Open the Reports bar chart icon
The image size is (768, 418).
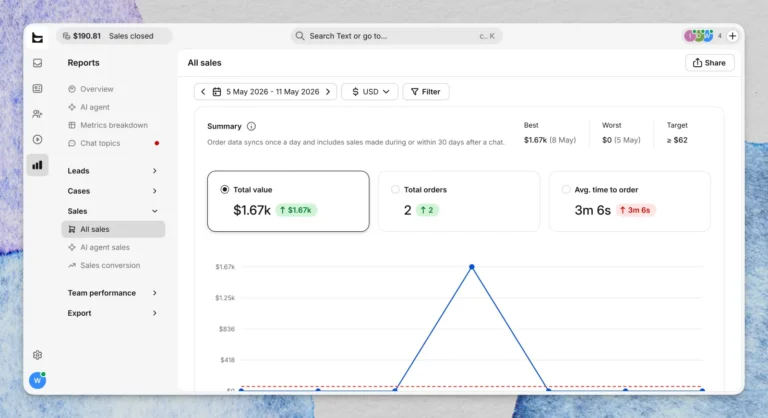coord(37,165)
